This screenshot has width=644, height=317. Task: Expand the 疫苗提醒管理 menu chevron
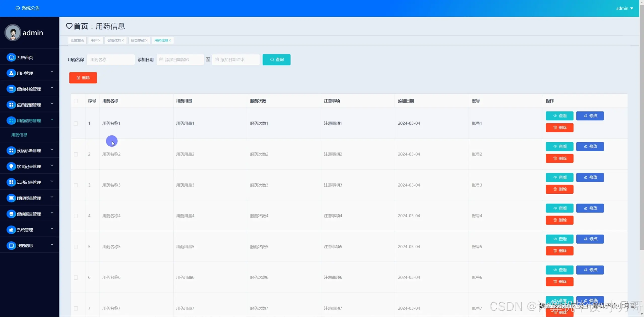(x=52, y=103)
